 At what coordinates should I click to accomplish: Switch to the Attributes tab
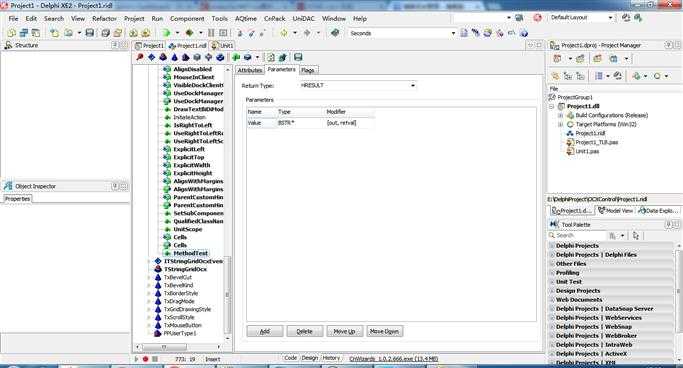pyautogui.click(x=250, y=70)
